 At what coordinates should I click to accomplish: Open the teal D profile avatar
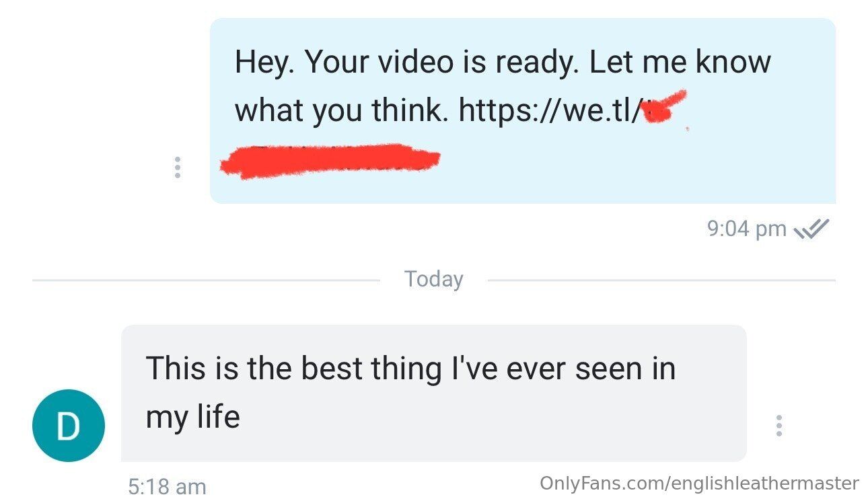point(69,426)
